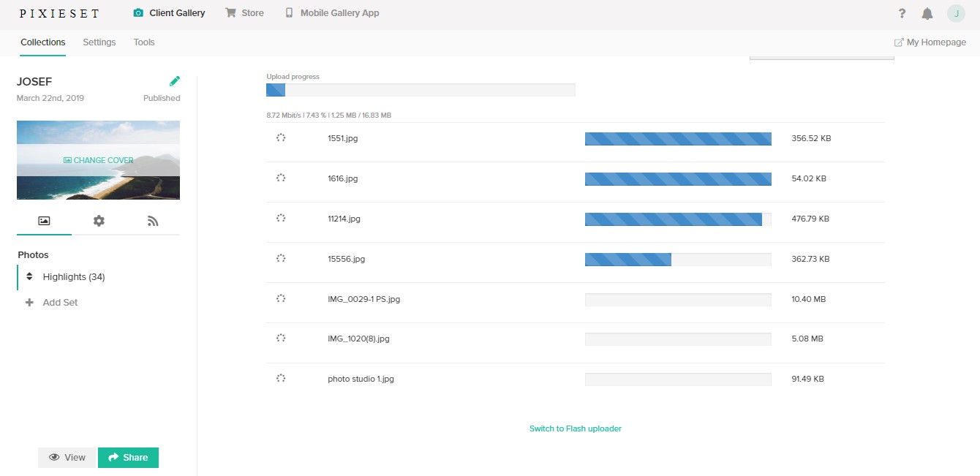
Task: Go to the Store section
Action: [244, 13]
